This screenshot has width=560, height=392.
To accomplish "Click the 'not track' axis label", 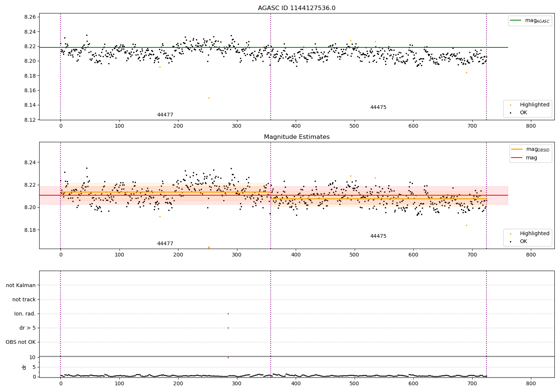I will (24, 299).
